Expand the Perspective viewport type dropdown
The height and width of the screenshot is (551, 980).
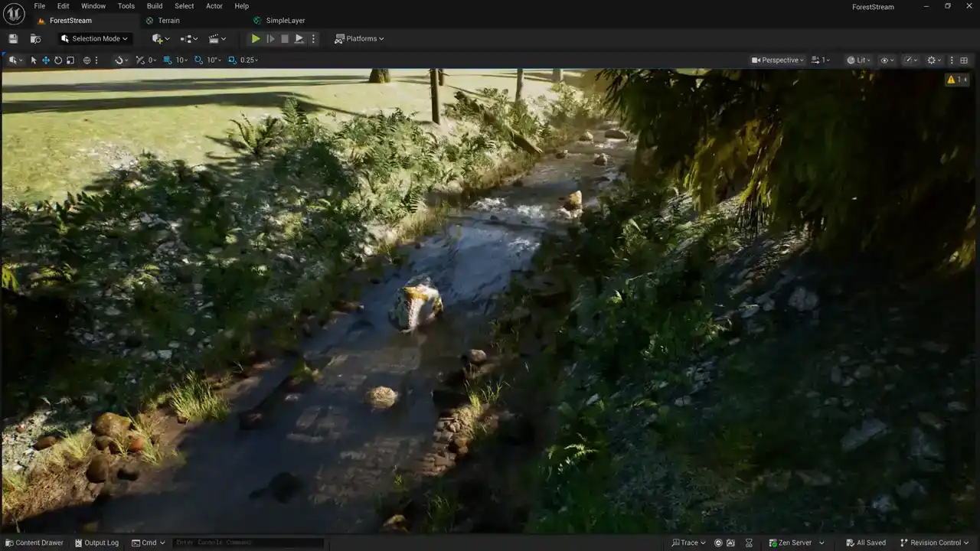(x=778, y=60)
